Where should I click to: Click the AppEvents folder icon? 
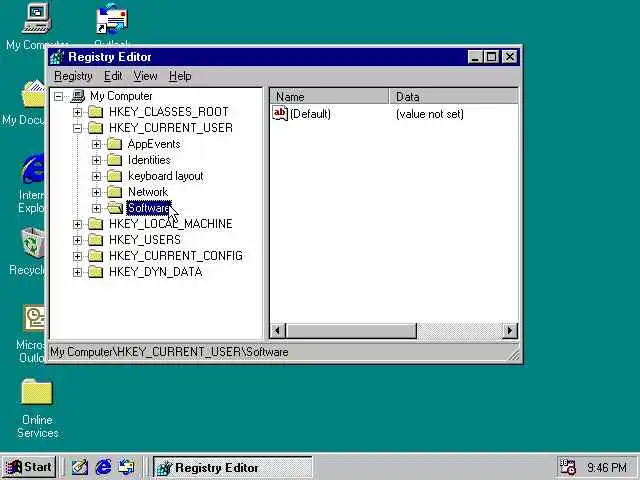[x=115, y=144]
